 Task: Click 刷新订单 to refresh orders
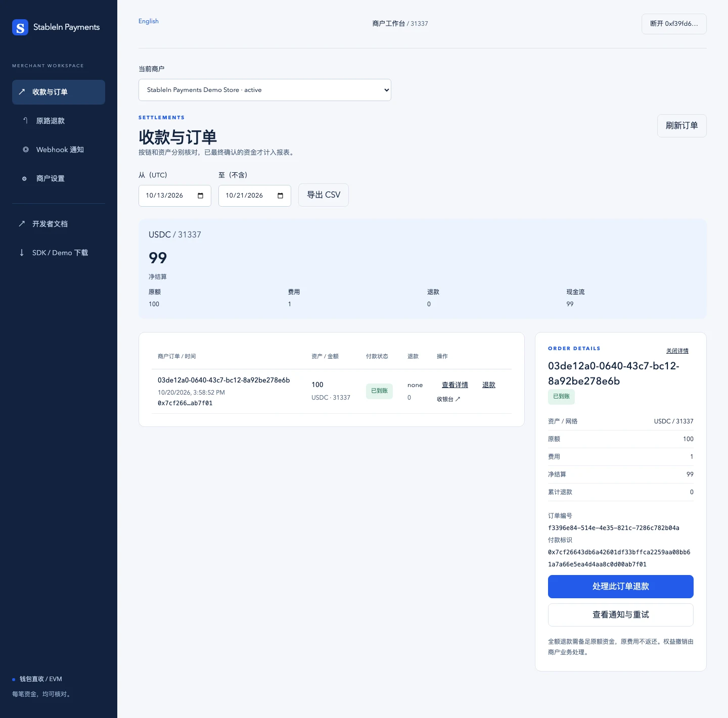[x=681, y=126]
